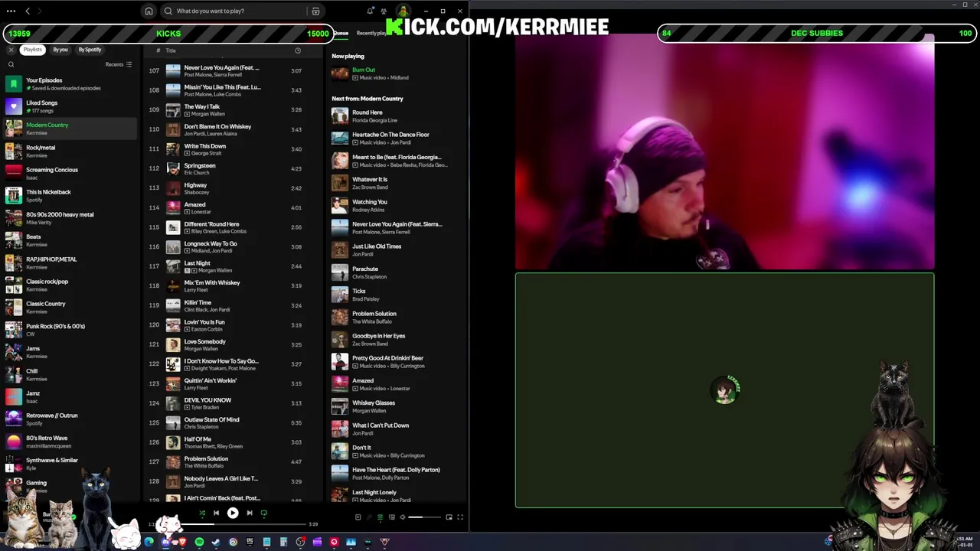
Task: Open the Retrowave // Outrun playlist
Action: [70, 419]
